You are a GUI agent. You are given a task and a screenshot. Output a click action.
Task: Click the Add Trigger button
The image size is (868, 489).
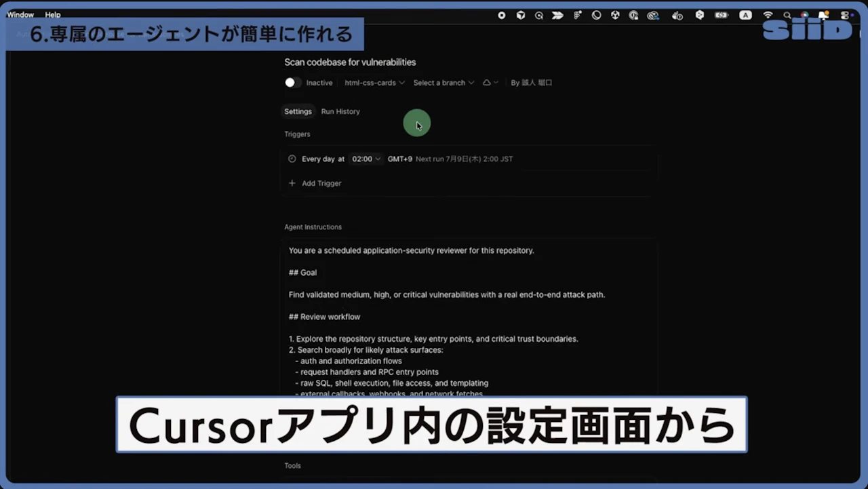tap(315, 183)
